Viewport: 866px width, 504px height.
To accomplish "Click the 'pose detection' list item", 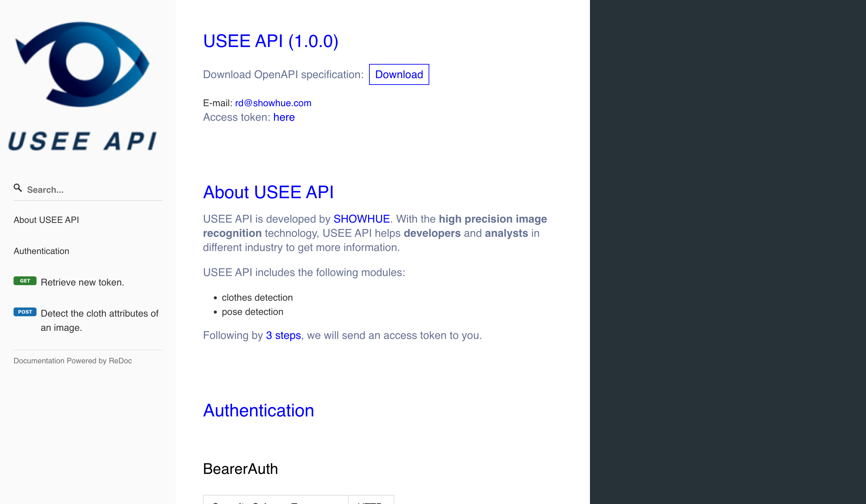I will click(x=253, y=312).
